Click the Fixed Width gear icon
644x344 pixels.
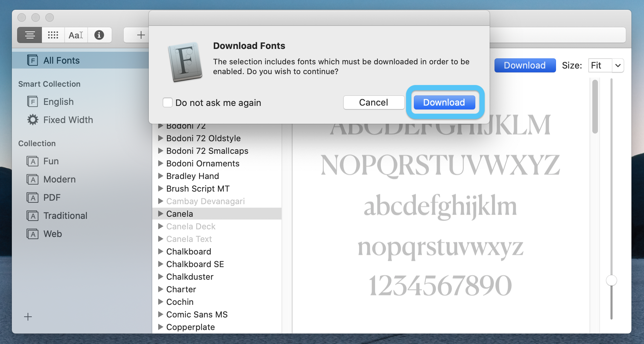(32, 120)
